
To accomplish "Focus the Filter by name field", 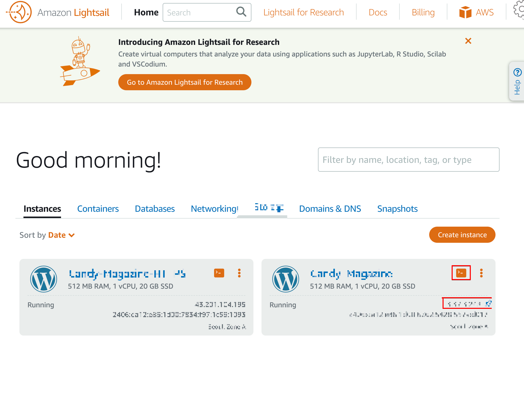I will (409, 160).
